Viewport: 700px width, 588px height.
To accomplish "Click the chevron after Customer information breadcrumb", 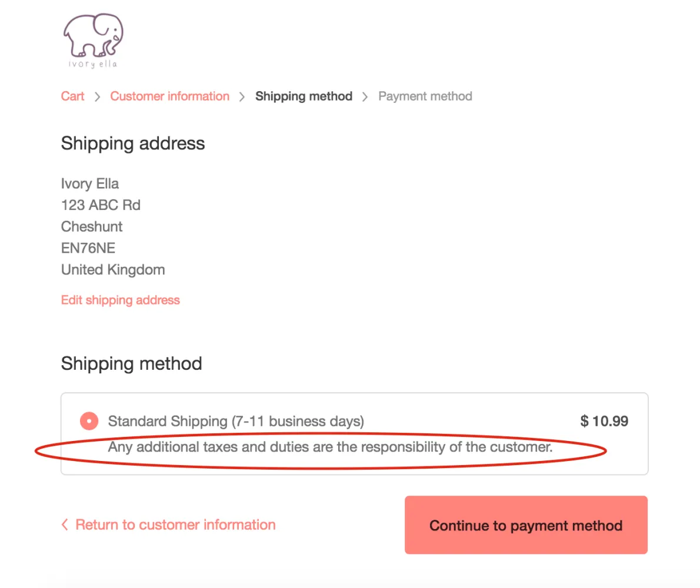I will pos(242,96).
